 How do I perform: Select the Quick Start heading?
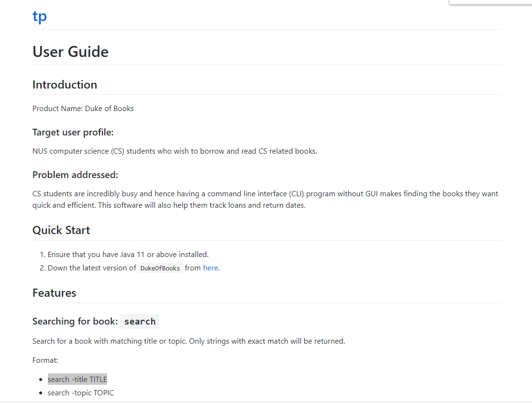pos(61,230)
